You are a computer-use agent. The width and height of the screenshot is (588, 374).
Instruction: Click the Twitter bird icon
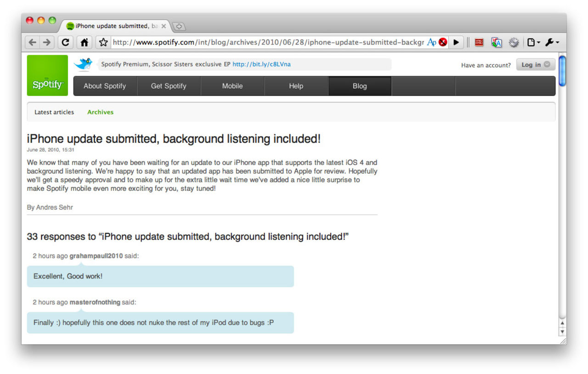(x=84, y=64)
